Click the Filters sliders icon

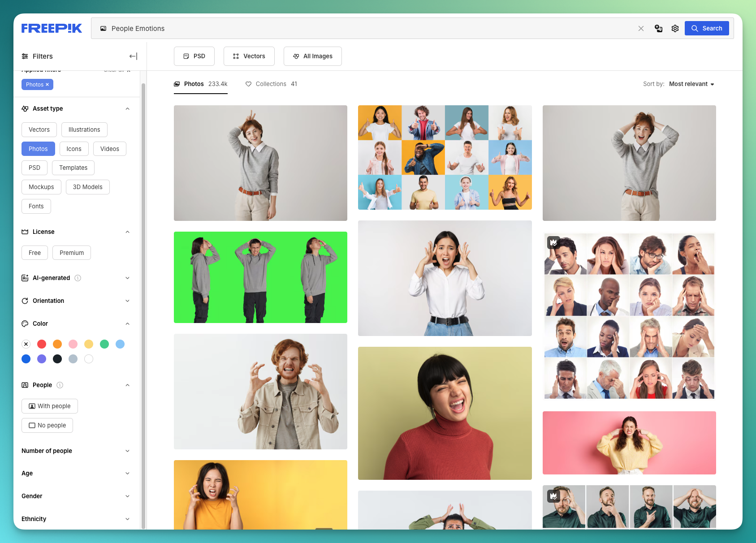tap(25, 56)
